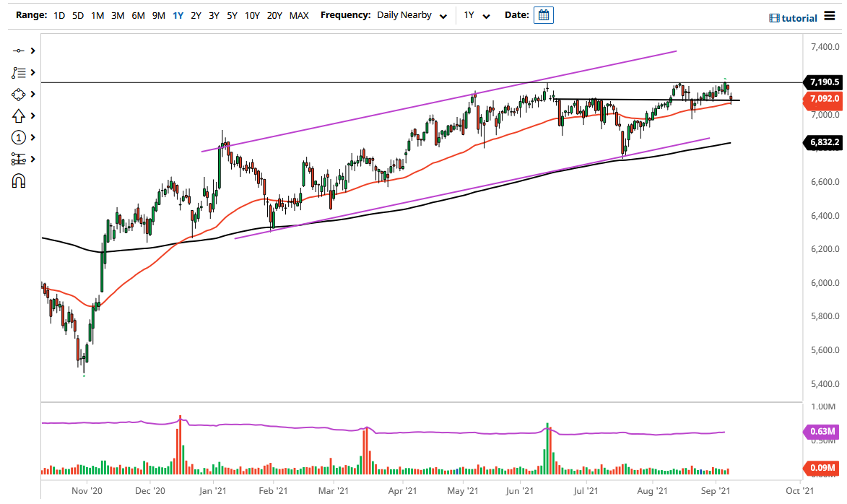Open the 1Y period dropdown
Viewport: 847px width, 504px height.
click(x=477, y=15)
